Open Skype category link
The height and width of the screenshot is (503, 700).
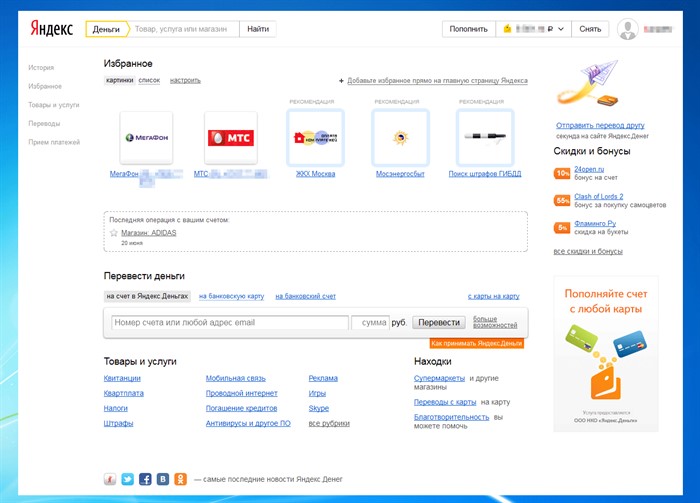pos(319,408)
